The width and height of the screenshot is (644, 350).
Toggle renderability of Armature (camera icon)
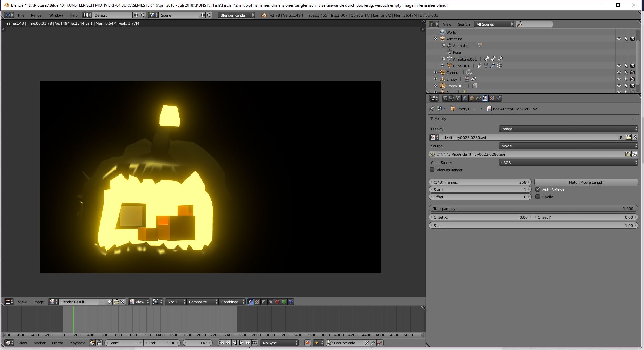coord(632,39)
